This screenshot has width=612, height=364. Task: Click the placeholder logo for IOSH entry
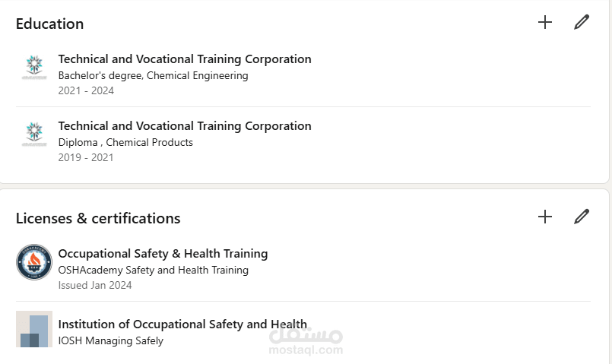34,329
